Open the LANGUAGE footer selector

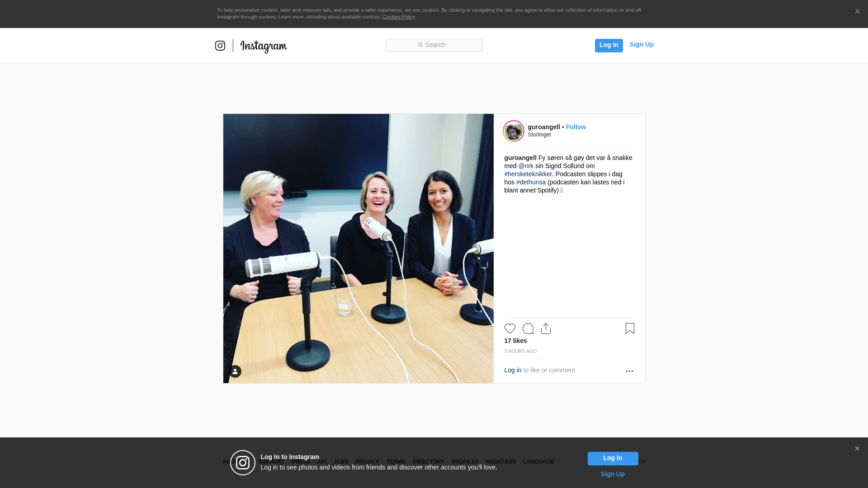pyautogui.click(x=538, y=462)
